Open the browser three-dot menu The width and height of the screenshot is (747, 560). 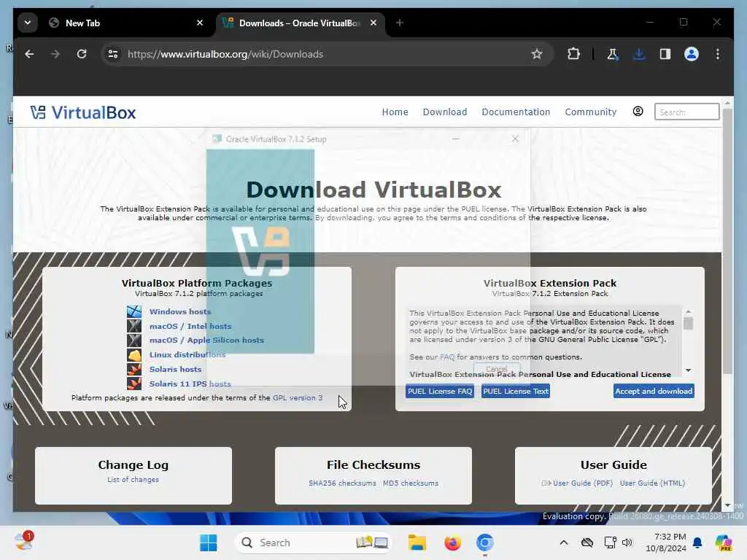tap(718, 54)
